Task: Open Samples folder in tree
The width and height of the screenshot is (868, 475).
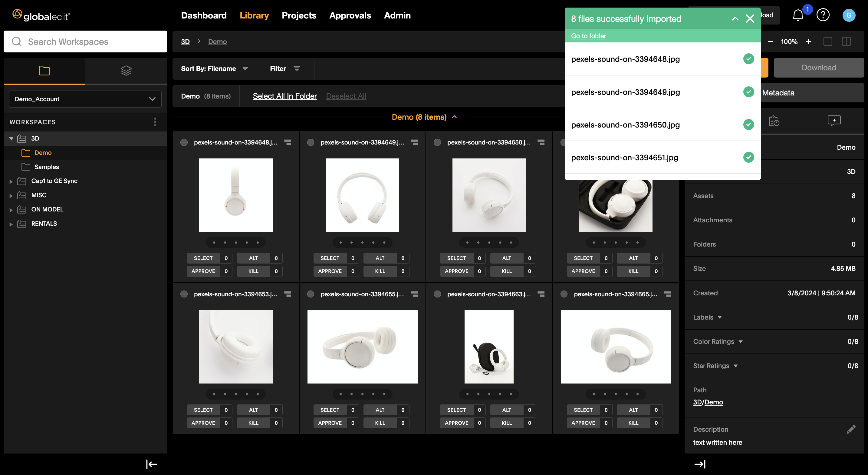Action: coord(47,167)
